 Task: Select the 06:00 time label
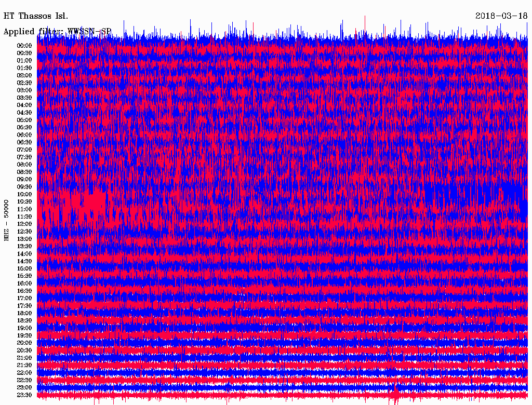[x=24, y=134]
